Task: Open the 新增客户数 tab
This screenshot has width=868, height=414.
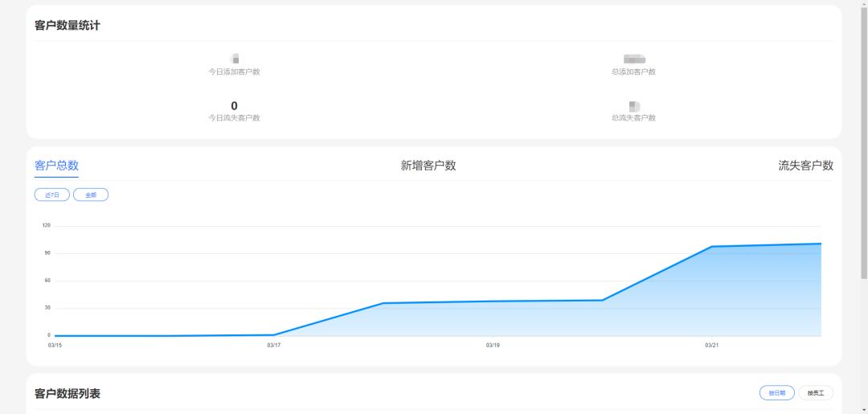Action: click(428, 166)
